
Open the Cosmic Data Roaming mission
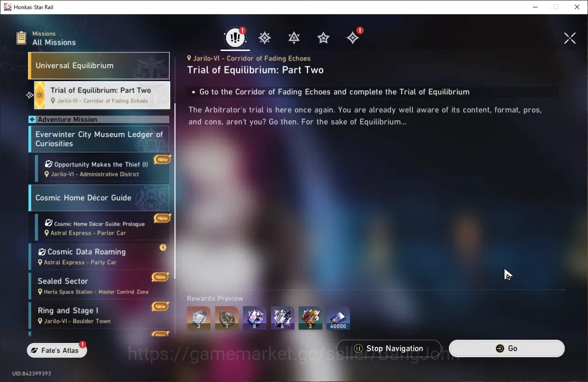click(99, 256)
